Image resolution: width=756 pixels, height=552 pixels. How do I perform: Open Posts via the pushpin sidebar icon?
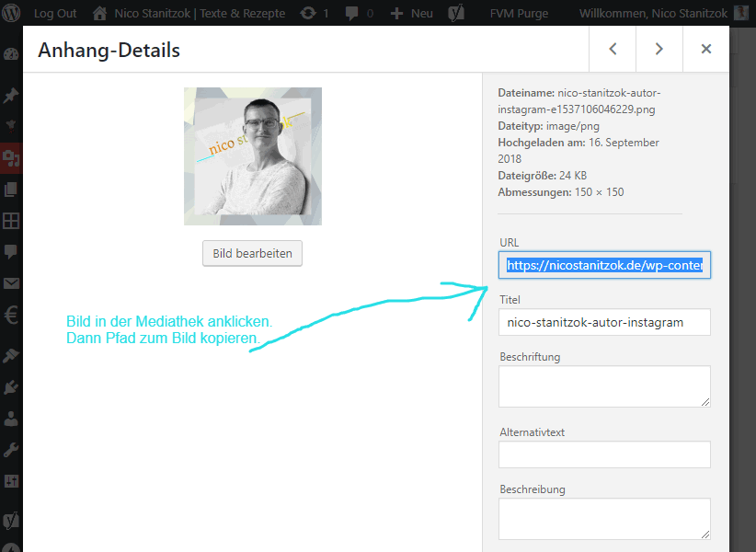pos(11,96)
